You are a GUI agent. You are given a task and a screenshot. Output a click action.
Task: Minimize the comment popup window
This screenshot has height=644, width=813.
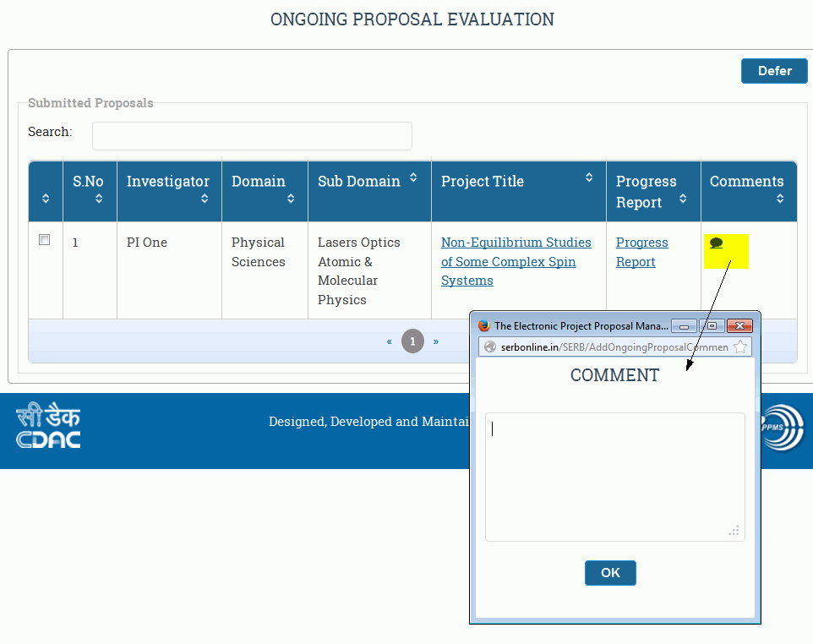685,325
